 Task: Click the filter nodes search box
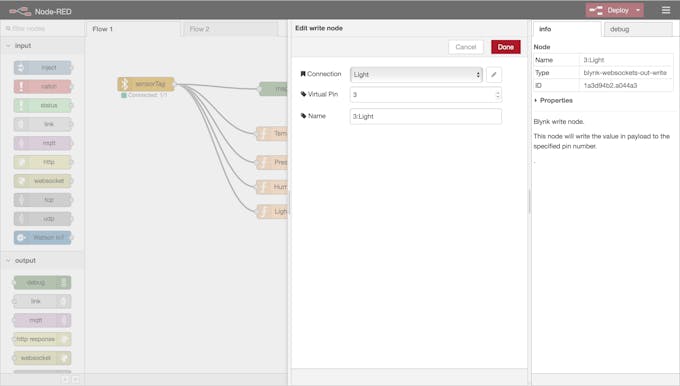[42, 29]
